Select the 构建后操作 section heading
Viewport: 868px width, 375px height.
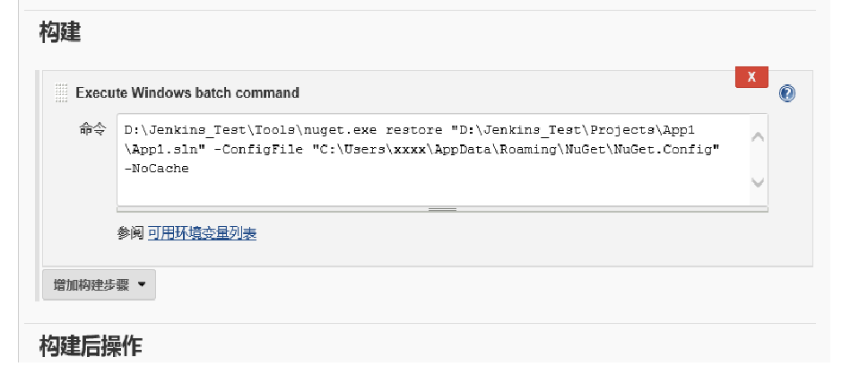[91, 345]
